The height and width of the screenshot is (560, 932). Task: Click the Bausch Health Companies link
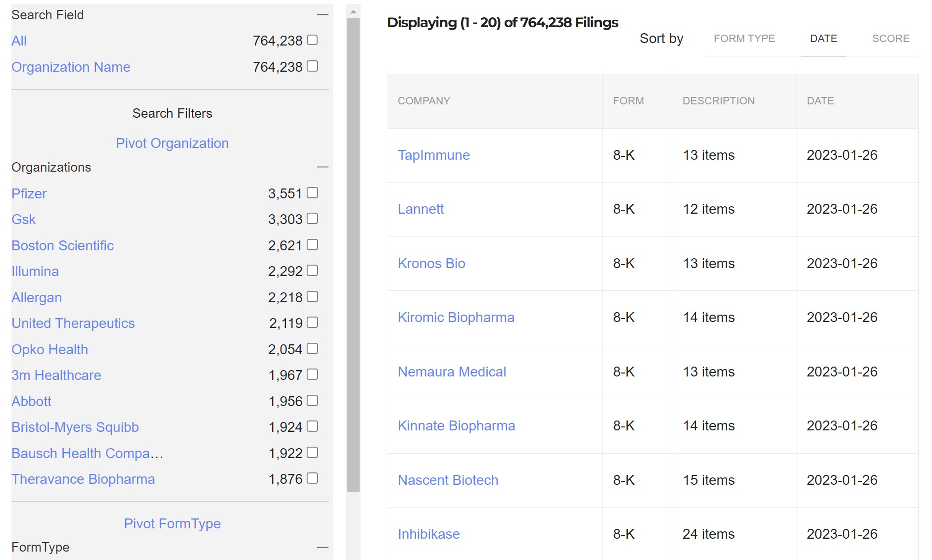(87, 453)
